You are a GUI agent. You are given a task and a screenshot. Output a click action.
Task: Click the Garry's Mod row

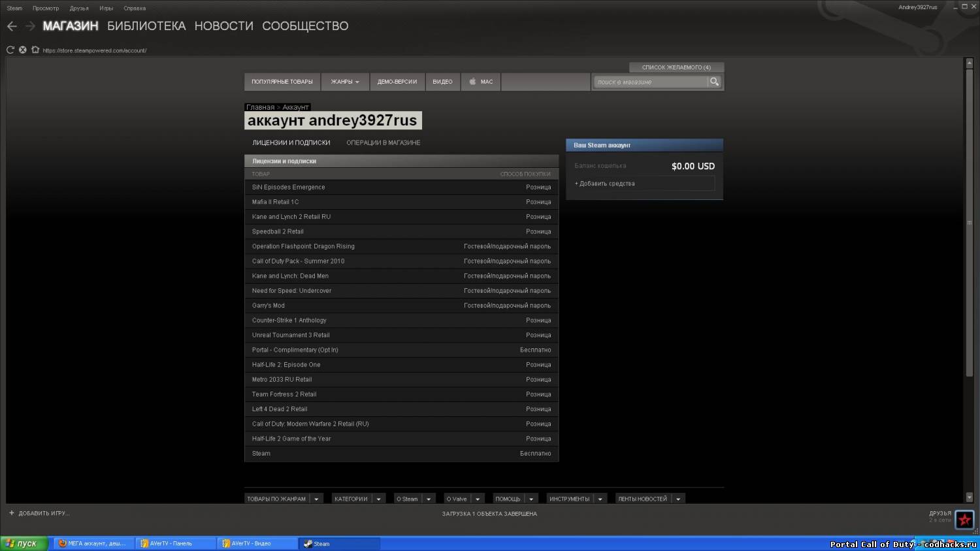[401, 305]
